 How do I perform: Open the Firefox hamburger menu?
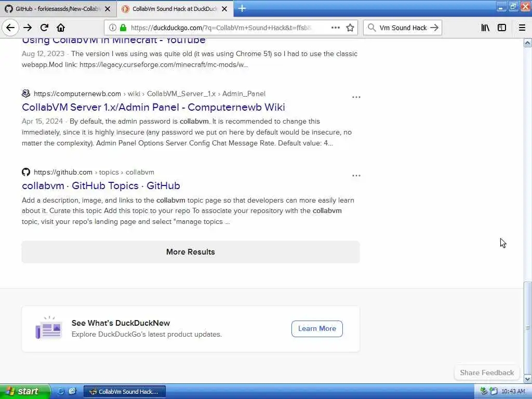coord(522,28)
